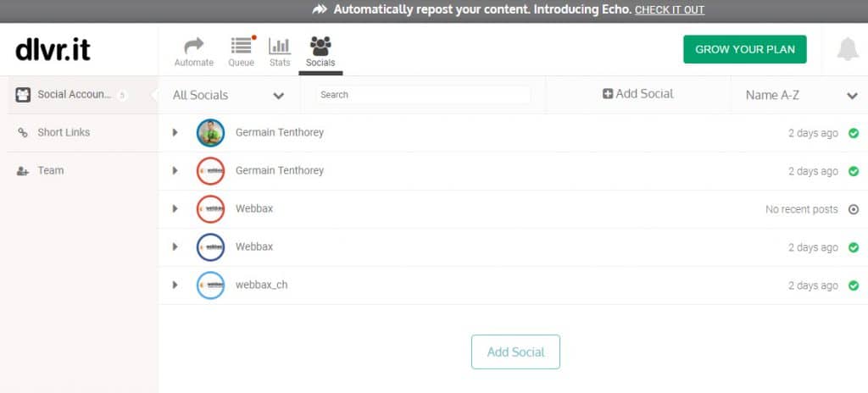
Task: Switch to the Socials tab
Action: click(320, 52)
